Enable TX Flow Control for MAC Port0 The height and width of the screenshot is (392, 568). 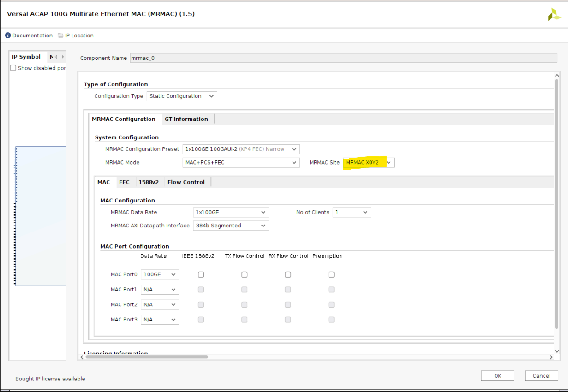pyautogui.click(x=244, y=274)
